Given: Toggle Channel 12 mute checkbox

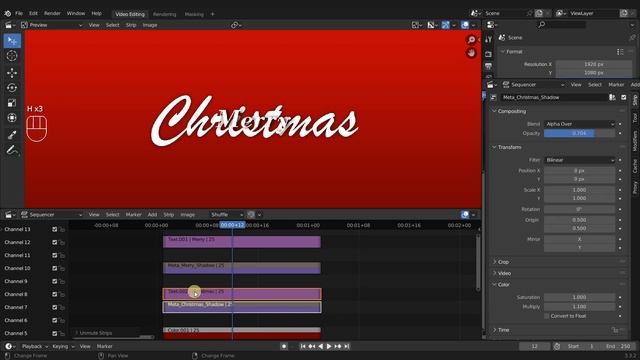Looking at the screenshot, I should (x=55, y=242).
